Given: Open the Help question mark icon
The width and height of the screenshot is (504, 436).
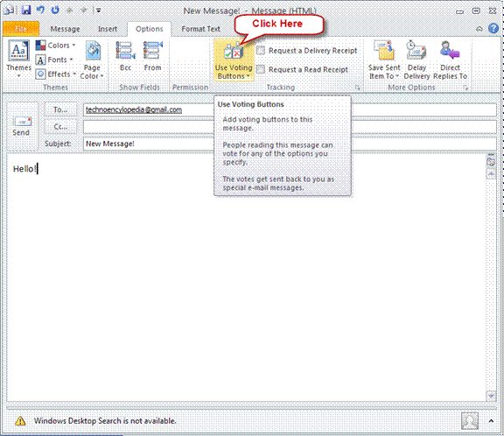Looking at the screenshot, I should 493,29.
